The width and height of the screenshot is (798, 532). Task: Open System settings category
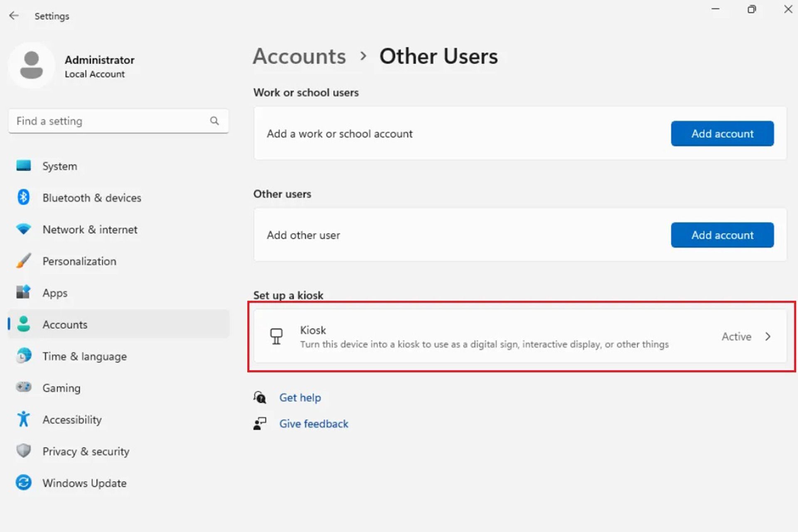pyautogui.click(x=118, y=166)
